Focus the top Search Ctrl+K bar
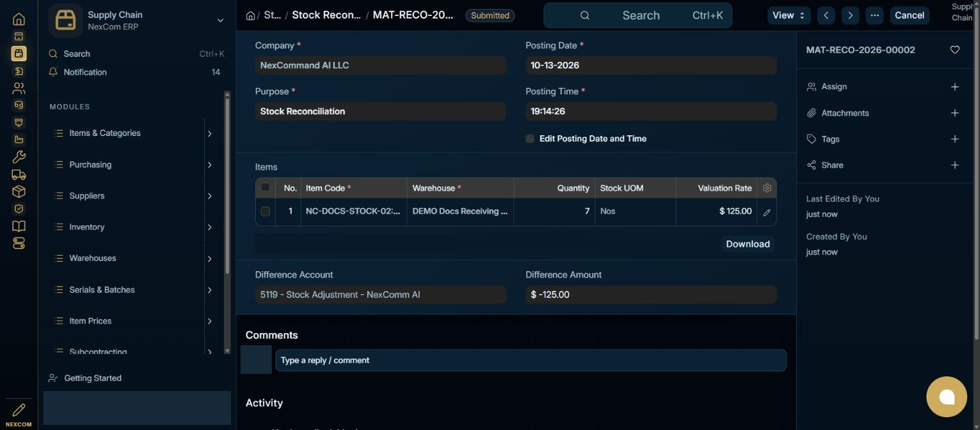 (638, 15)
